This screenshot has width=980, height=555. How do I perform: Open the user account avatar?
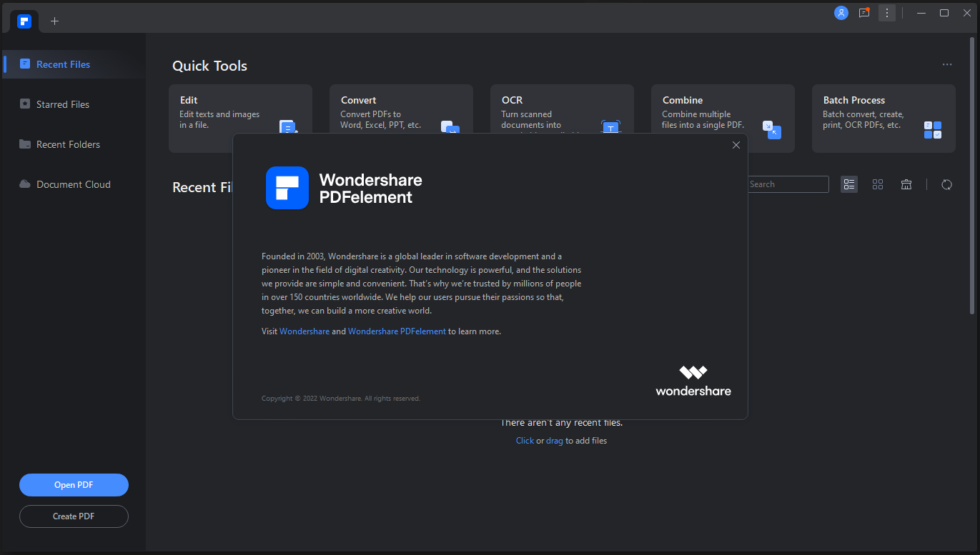[841, 13]
